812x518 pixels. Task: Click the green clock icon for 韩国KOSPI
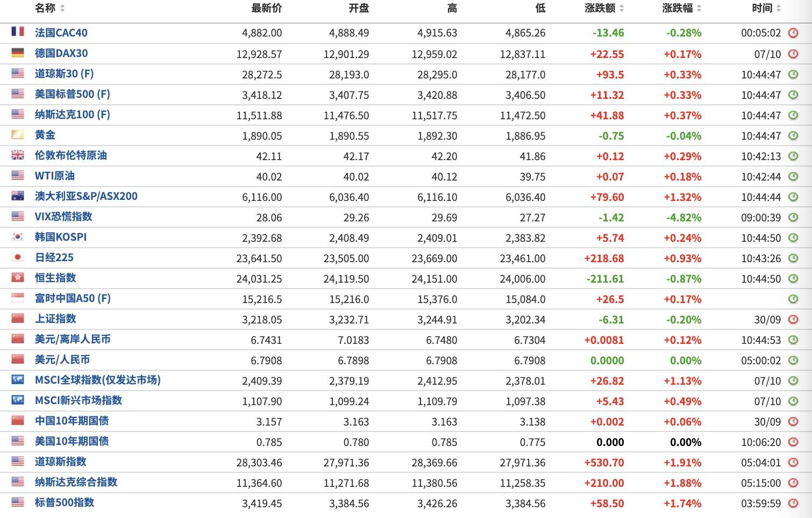click(793, 238)
